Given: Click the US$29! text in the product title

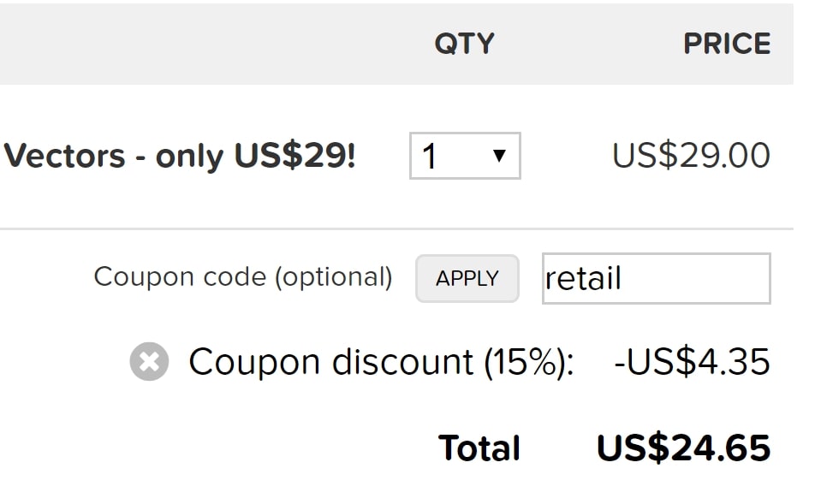Looking at the screenshot, I should pos(295,156).
